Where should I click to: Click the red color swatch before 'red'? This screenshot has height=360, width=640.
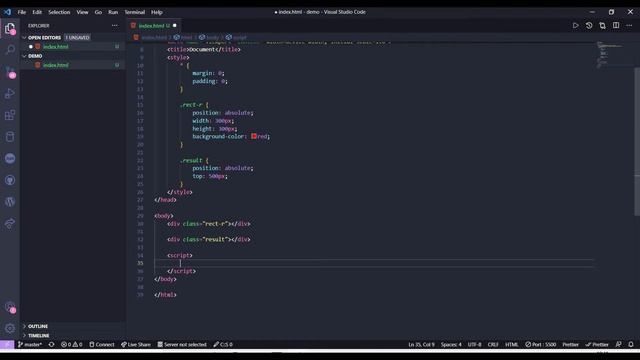254,136
